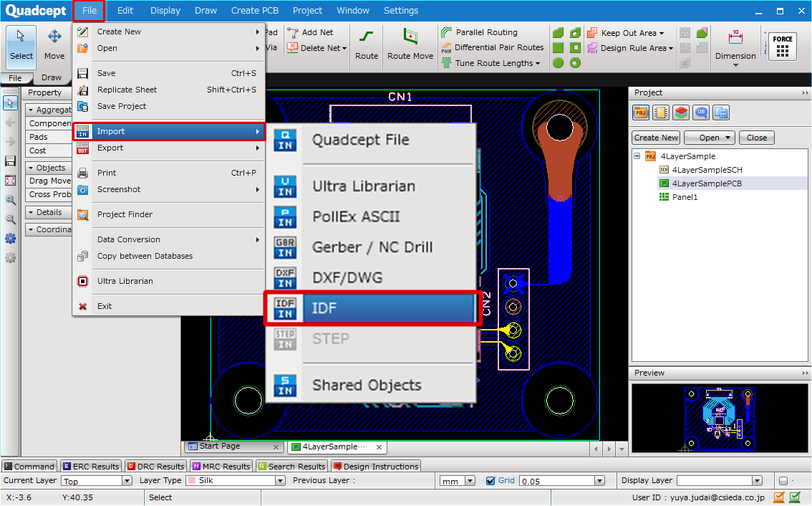The width and height of the screenshot is (812, 506).
Task: Open blue gear settings in left sidebar
Action: (10, 239)
